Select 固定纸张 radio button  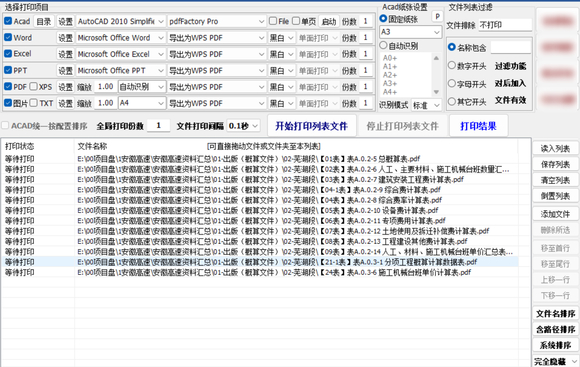click(384, 18)
